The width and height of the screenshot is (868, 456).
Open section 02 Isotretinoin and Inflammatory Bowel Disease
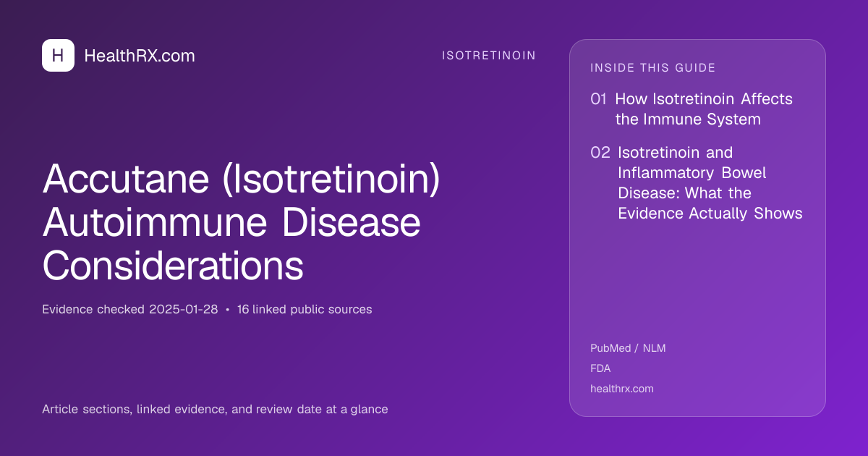tap(697, 183)
